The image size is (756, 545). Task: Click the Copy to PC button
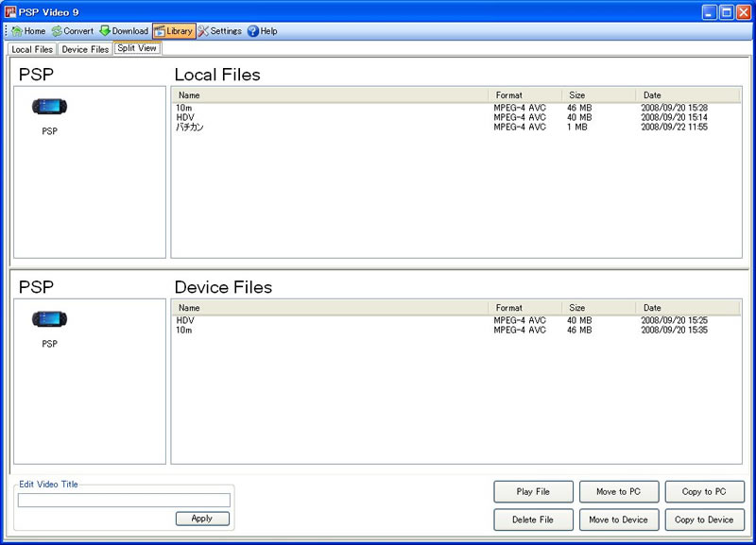pos(704,491)
